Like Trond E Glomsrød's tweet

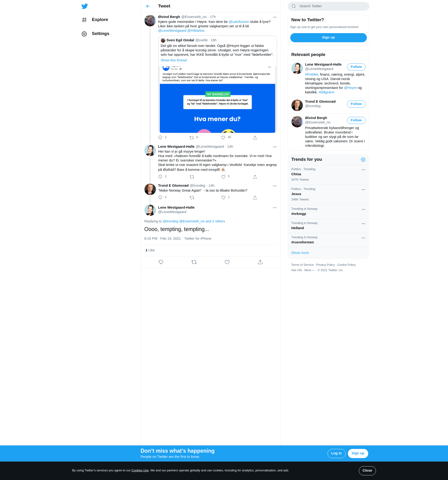224,197
